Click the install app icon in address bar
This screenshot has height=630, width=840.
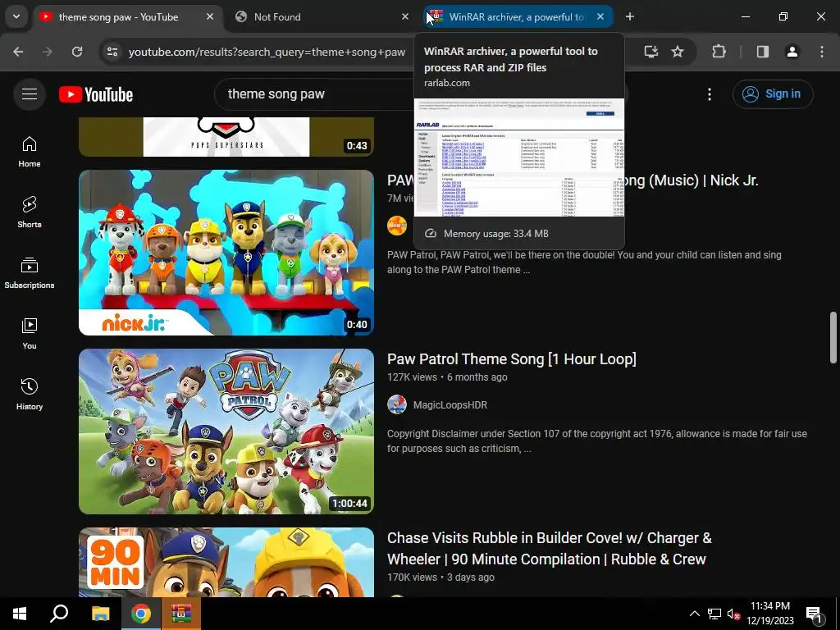click(651, 52)
